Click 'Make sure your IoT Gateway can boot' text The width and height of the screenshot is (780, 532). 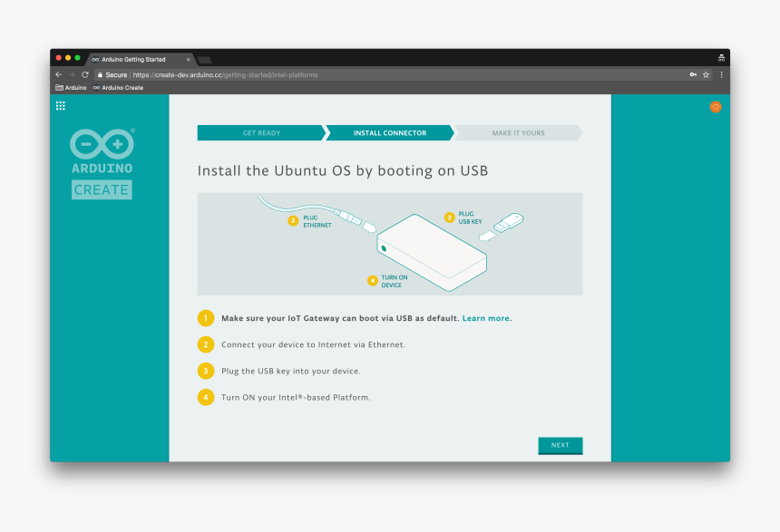coord(340,318)
